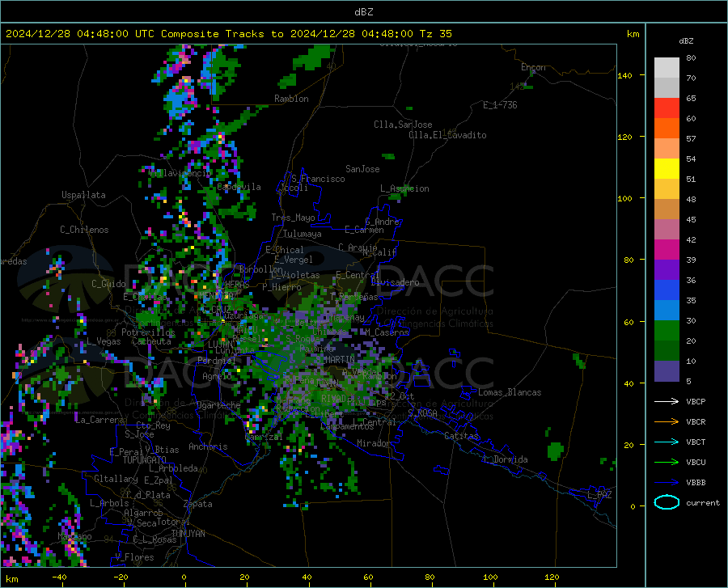Click the '100' km mark on right axis
The height and width of the screenshot is (588, 728).
(625, 199)
